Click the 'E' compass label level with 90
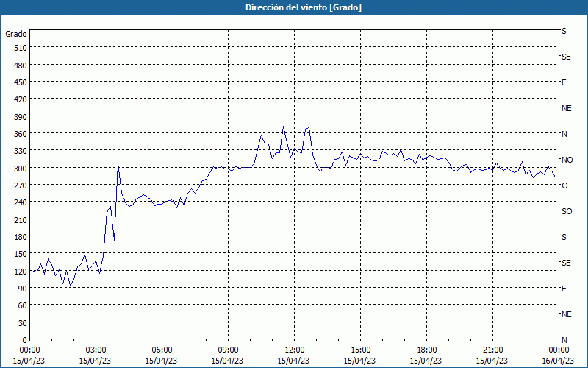Image resolution: width=588 pixels, height=368 pixels. pos(564,289)
